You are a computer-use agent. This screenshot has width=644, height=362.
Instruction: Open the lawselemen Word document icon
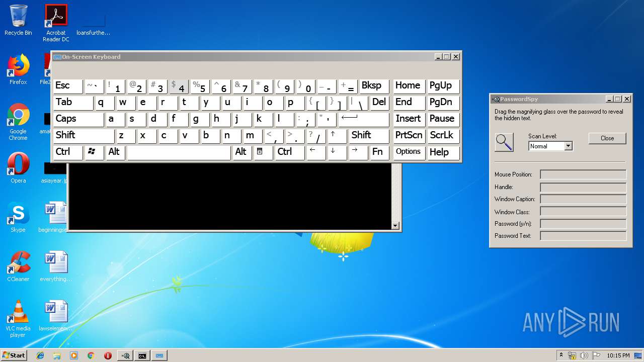(56, 316)
